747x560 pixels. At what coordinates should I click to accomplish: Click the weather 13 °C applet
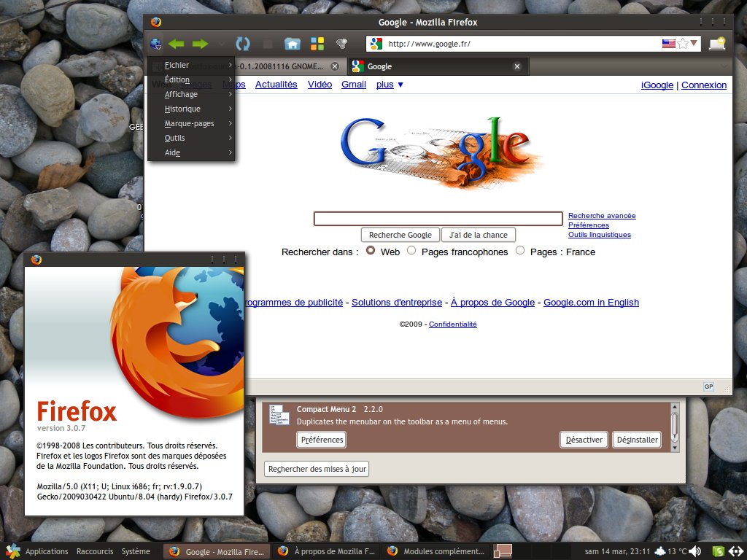(x=671, y=551)
